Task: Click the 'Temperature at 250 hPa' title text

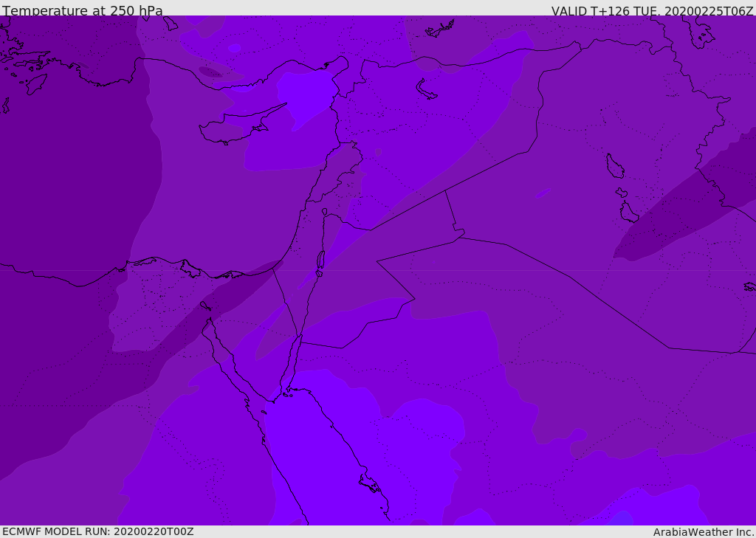Action: 83,10
